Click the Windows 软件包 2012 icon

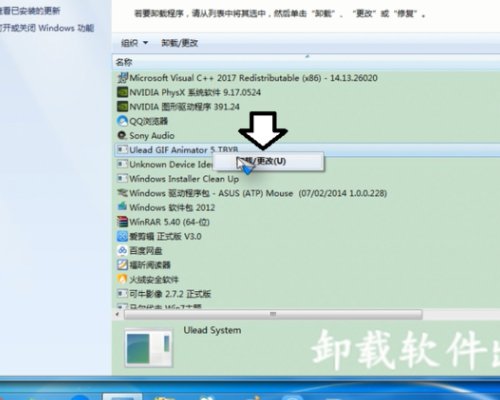(122, 207)
